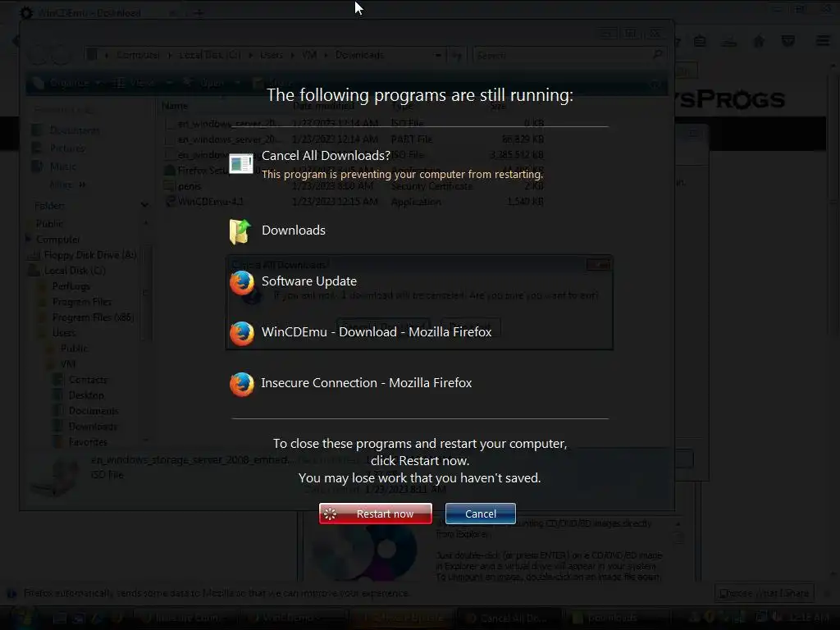This screenshot has height=630, width=840.
Task: Select 'Insecure Connection - Mozilla Firefox' label
Action: point(367,383)
